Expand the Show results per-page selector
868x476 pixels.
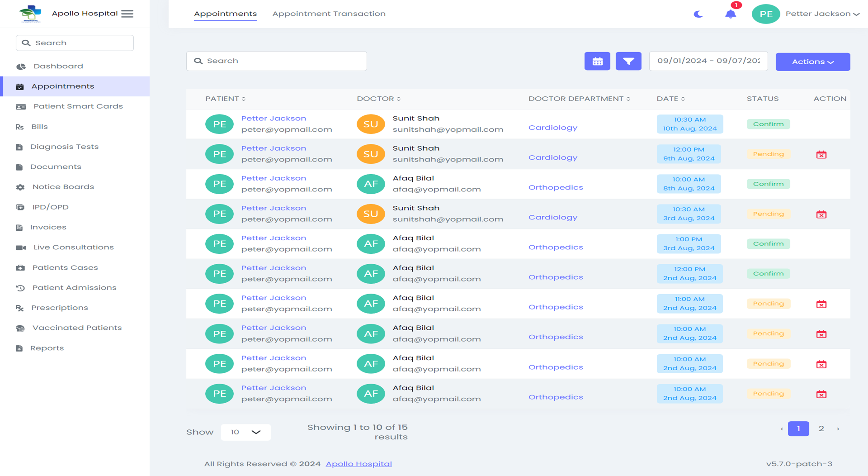click(245, 432)
